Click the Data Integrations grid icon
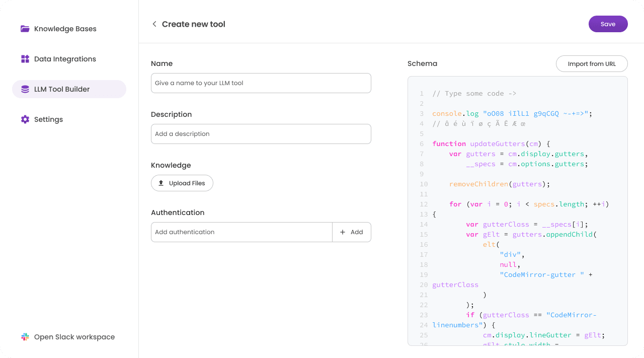The image size is (644, 358). point(25,59)
